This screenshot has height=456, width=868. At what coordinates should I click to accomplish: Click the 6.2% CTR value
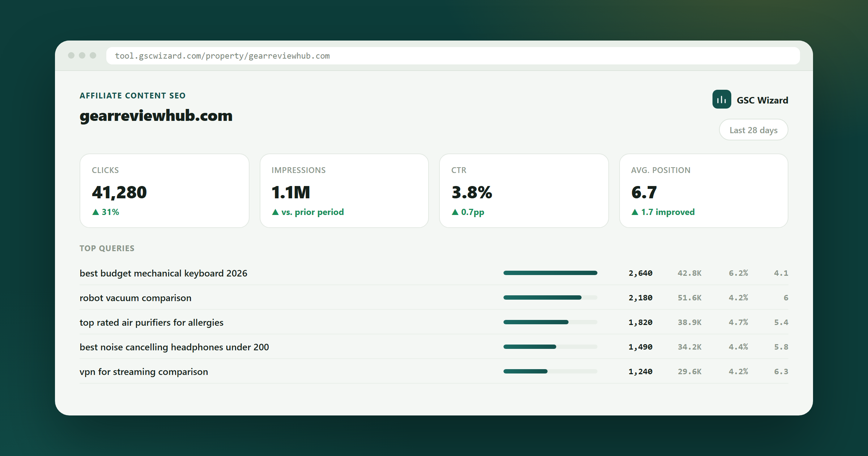click(x=739, y=273)
